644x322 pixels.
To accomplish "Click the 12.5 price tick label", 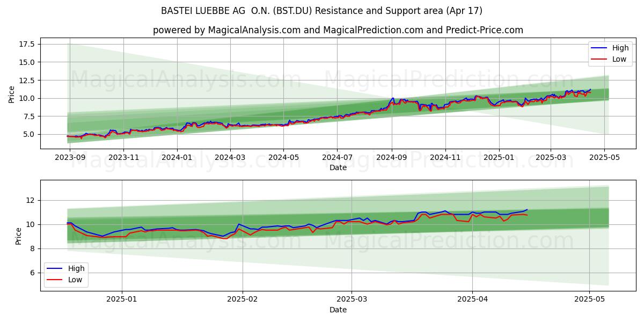I will (27, 80).
